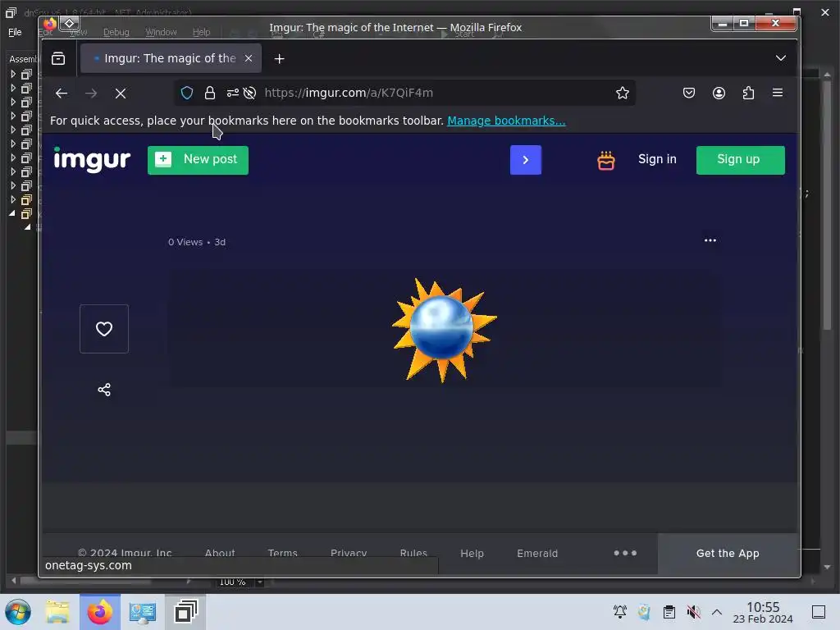840x630 pixels.
Task: Click the sun globe image in post
Action: point(444,331)
